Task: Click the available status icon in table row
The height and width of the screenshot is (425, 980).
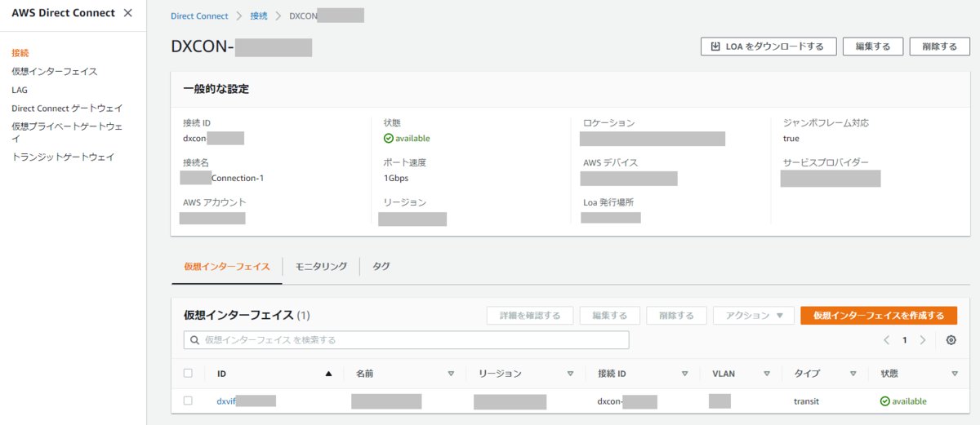Action: click(884, 401)
